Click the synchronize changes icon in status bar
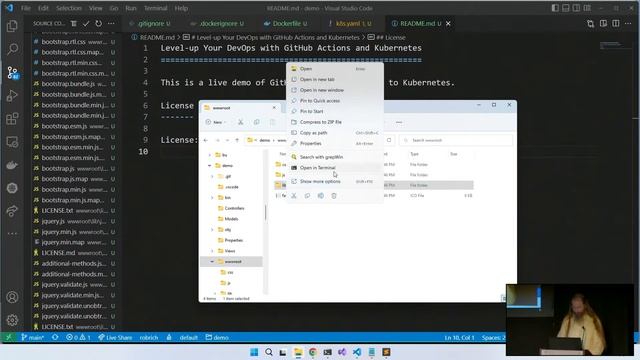Image resolution: width=640 pixels, height=360 pixels. [x=55, y=338]
